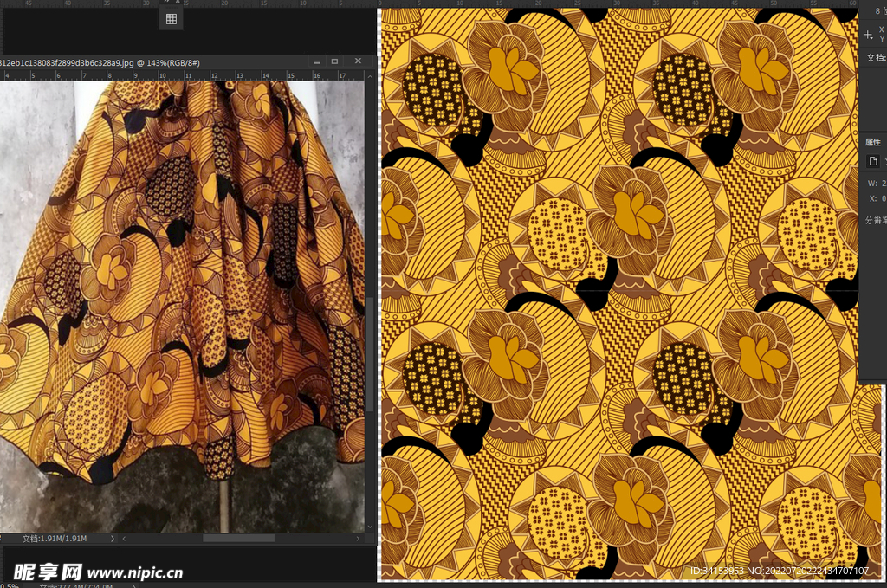Screen dimensions: 887x588
Task: Expand the collapsed panel dock with double-arrow
Action: [x=166, y=3]
